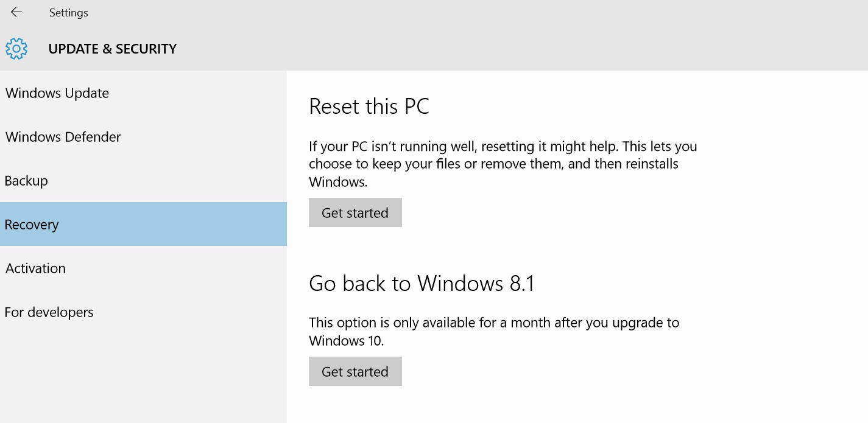Click empty header area right of UPDATE & SECURITY
This screenshot has height=423, width=868.
pyautogui.click(x=487, y=49)
